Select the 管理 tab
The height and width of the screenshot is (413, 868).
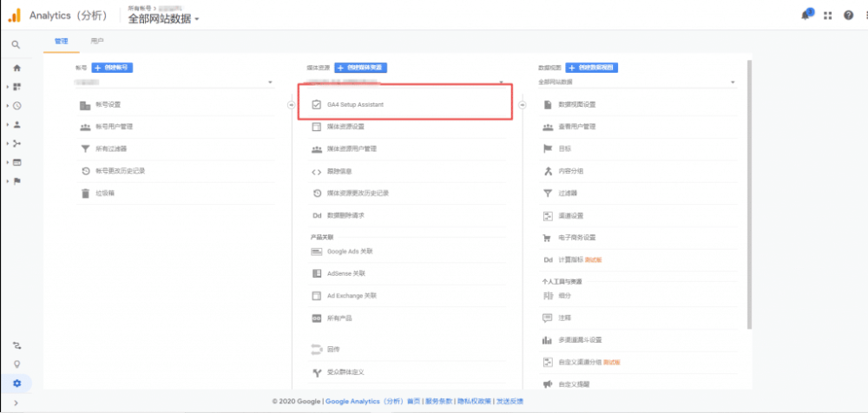[x=61, y=41]
